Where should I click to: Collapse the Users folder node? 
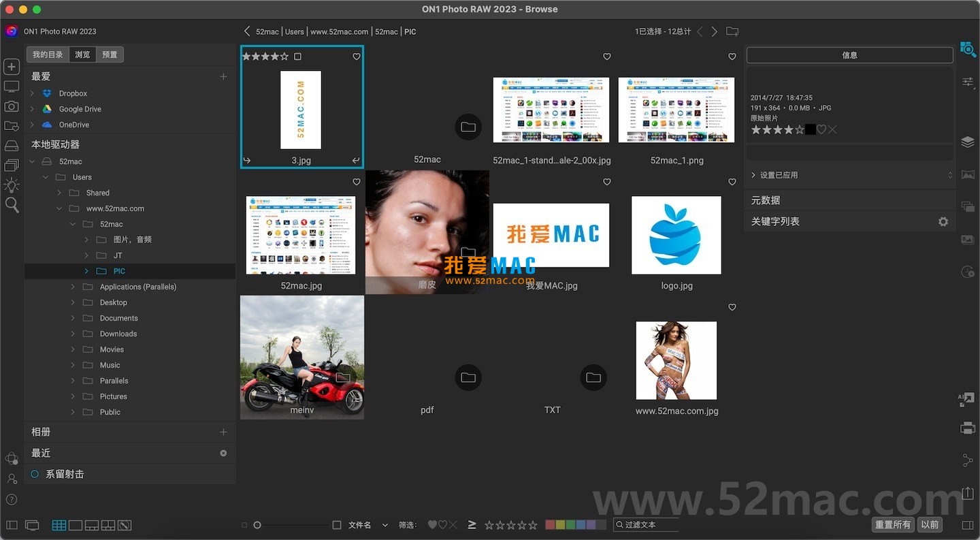click(x=46, y=177)
